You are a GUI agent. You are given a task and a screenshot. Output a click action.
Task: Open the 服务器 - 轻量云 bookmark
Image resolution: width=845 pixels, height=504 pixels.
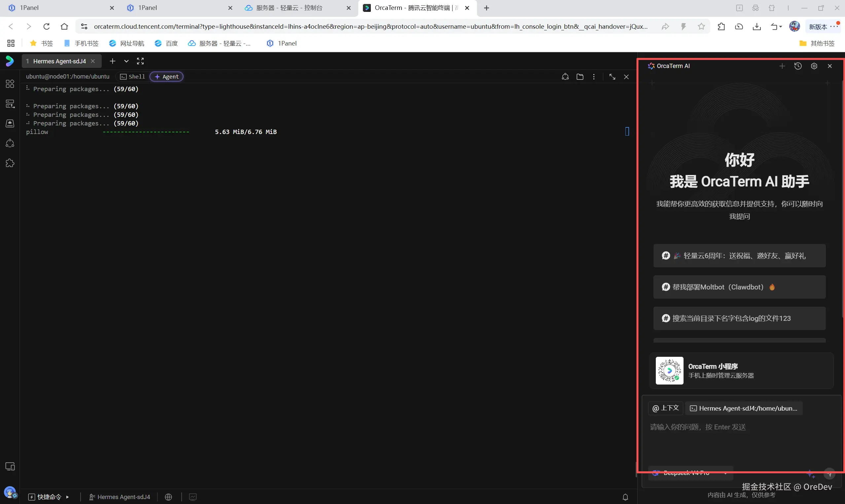pos(219,43)
